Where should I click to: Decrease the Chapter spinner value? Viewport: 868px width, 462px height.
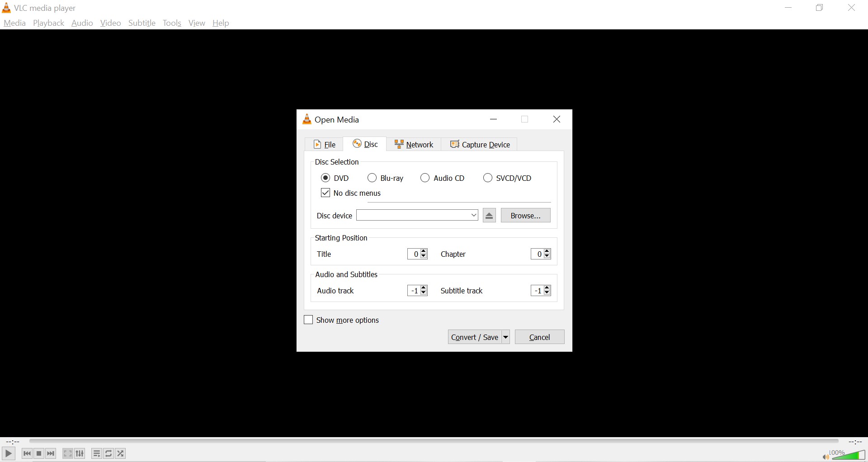(547, 257)
